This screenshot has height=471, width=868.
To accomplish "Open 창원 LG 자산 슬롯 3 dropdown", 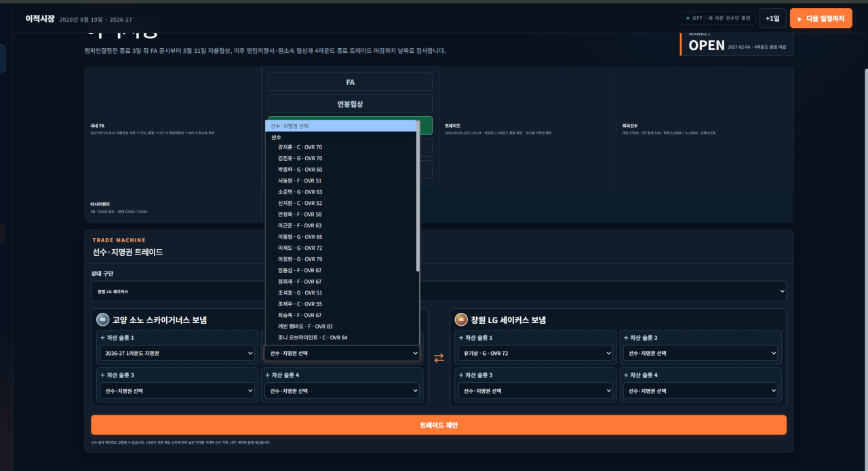I will pyautogui.click(x=536, y=391).
